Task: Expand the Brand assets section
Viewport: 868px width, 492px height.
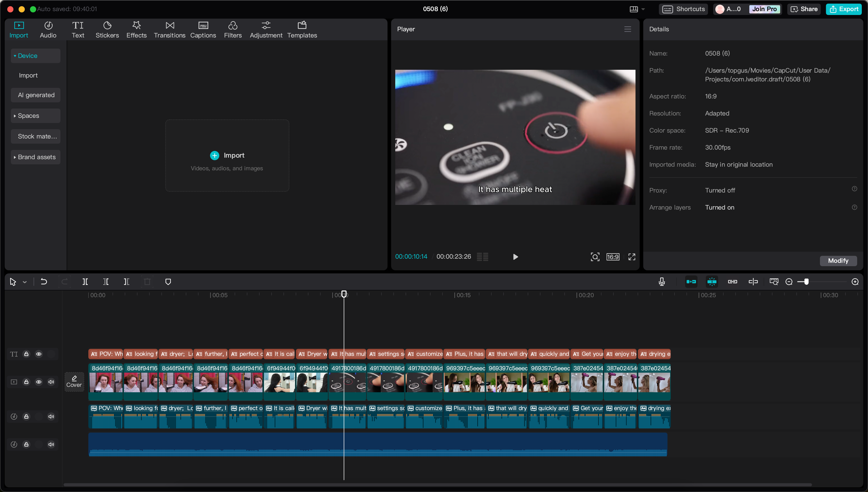Action: click(35, 157)
